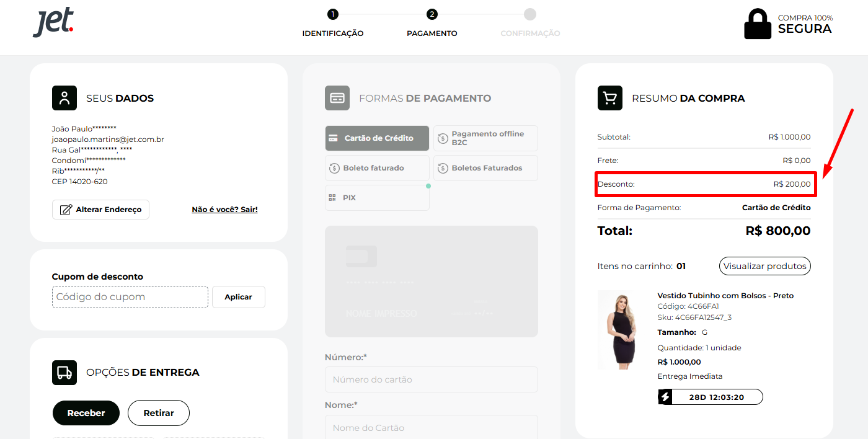Screen dimensions: 868x439
Task: Click the black dress product thumbnail
Action: click(x=621, y=330)
